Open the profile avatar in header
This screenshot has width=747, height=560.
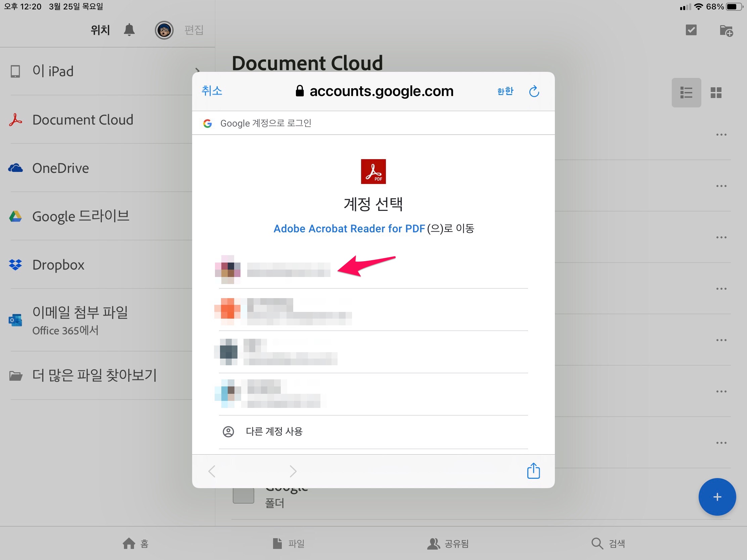(164, 30)
